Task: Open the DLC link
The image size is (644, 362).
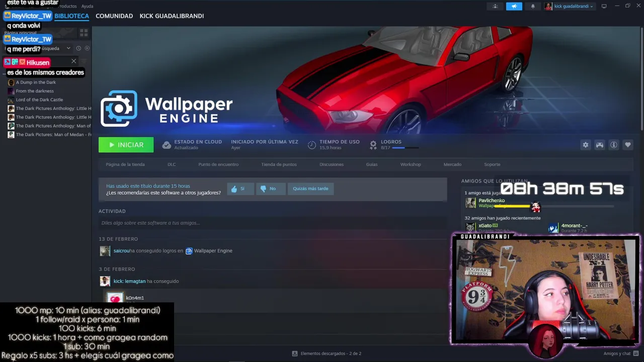Action: 172,164
